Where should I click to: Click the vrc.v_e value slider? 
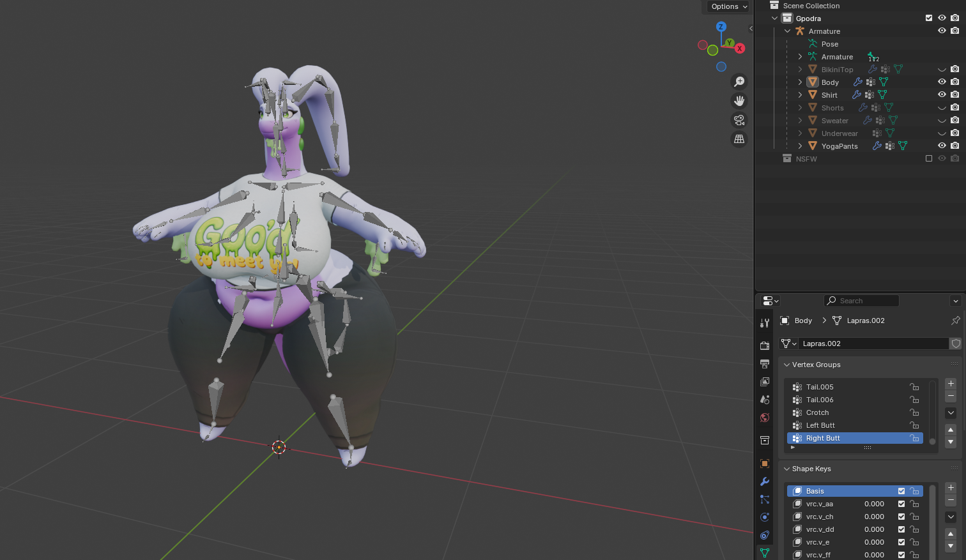point(874,542)
